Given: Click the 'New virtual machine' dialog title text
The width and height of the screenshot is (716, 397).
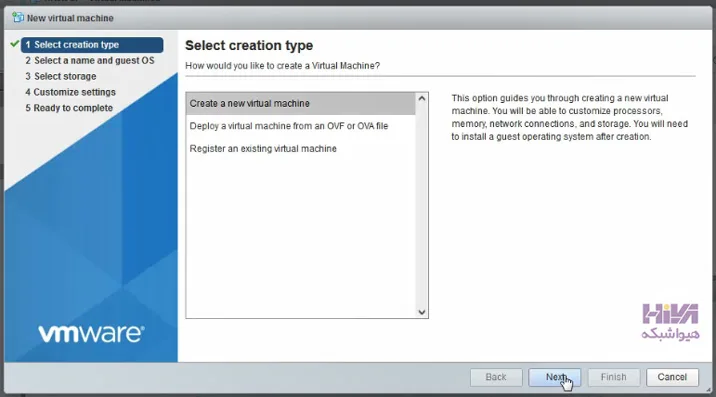Looking at the screenshot, I should 70,18.
